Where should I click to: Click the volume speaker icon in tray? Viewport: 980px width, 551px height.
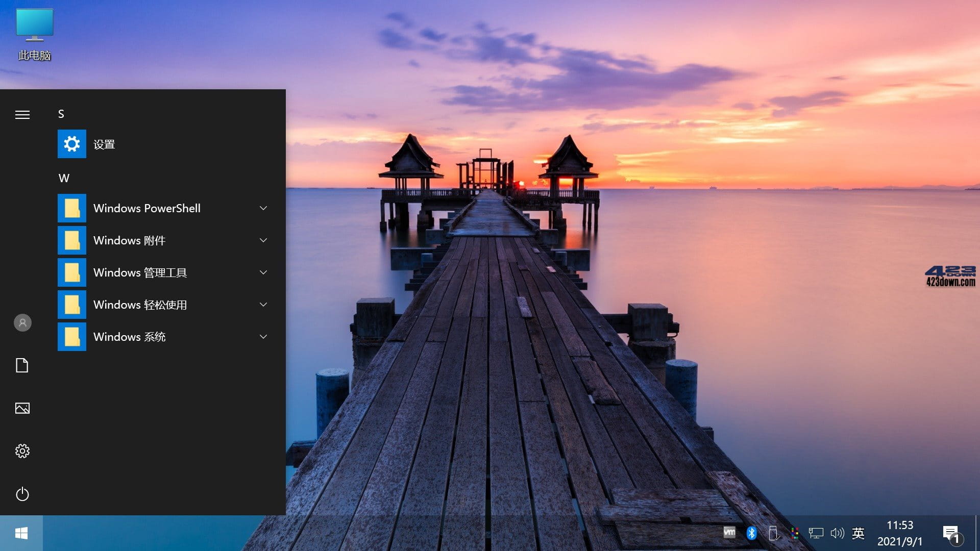tap(837, 534)
